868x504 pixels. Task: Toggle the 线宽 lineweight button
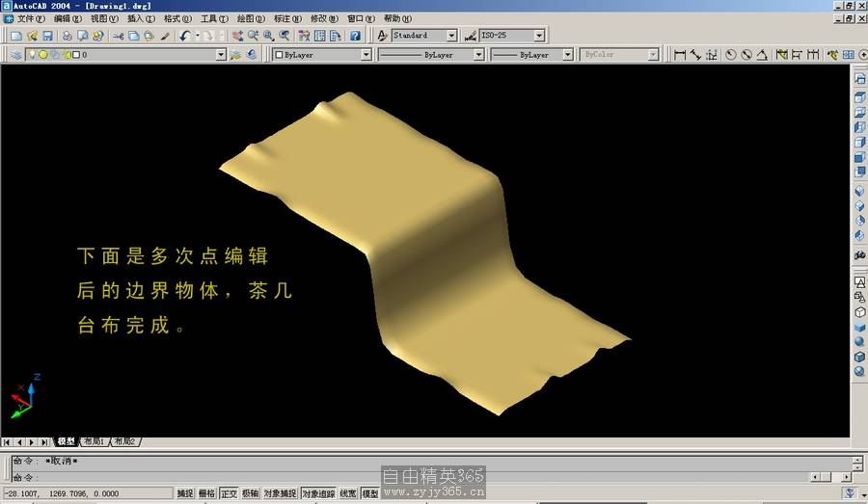click(347, 493)
